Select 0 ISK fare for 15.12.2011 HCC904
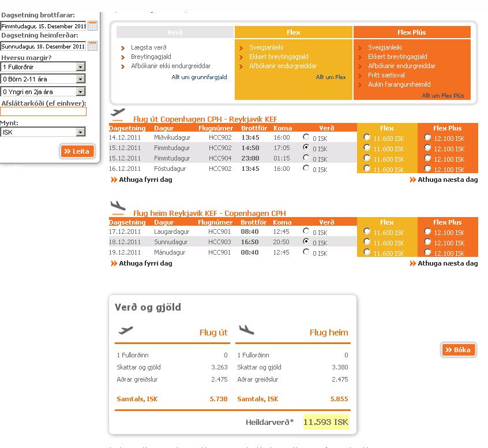488x448 pixels. (x=306, y=158)
